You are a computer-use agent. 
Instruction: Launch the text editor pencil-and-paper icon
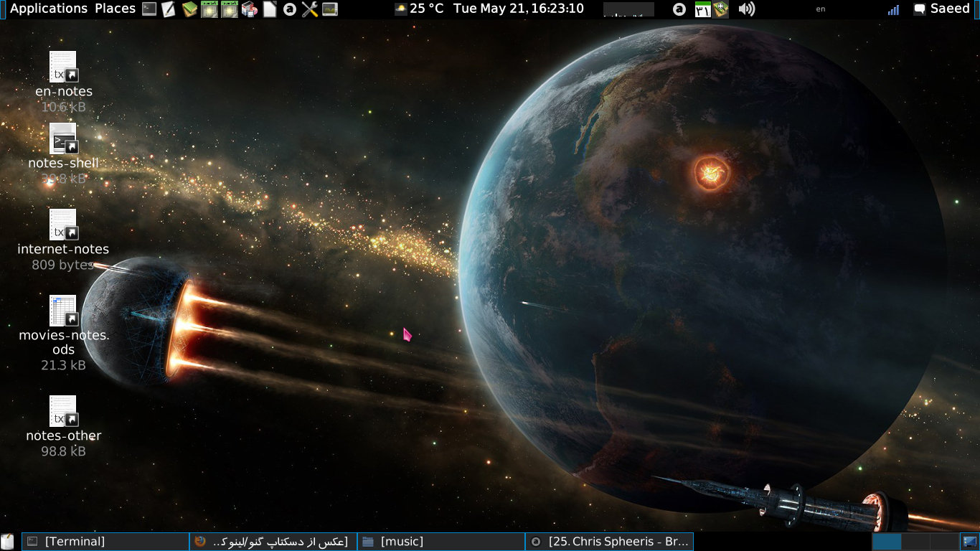click(169, 9)
